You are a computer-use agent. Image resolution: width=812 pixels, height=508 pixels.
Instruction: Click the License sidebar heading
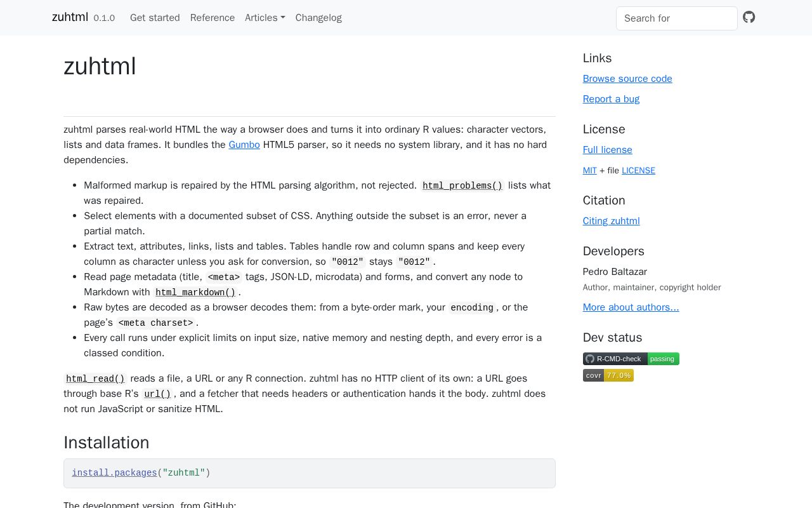604,130
